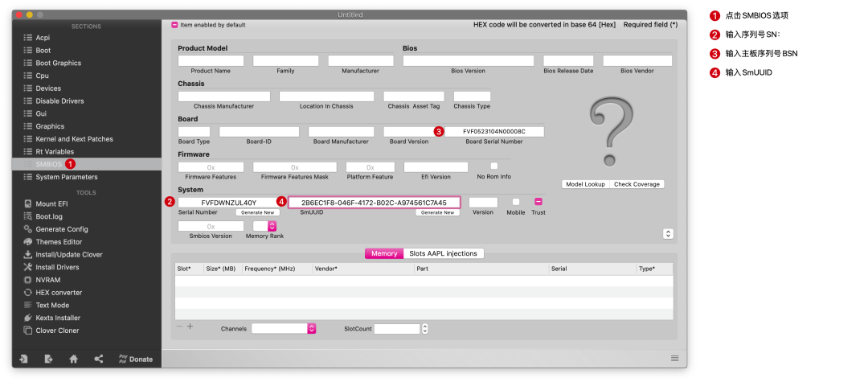Click the PayPal Donate button
Viewport: 868px width, 382px height.
pos(136,359)
